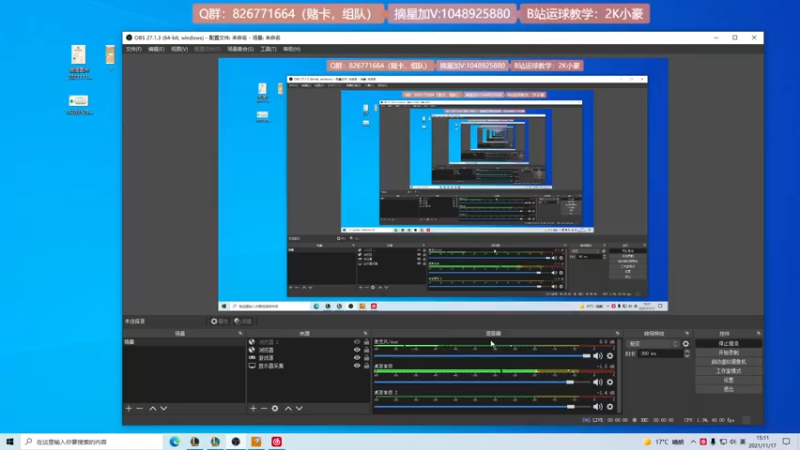Mute the Mic/Aux channel
The height and width of the screenshot is (450, 800).
[597, 356]
